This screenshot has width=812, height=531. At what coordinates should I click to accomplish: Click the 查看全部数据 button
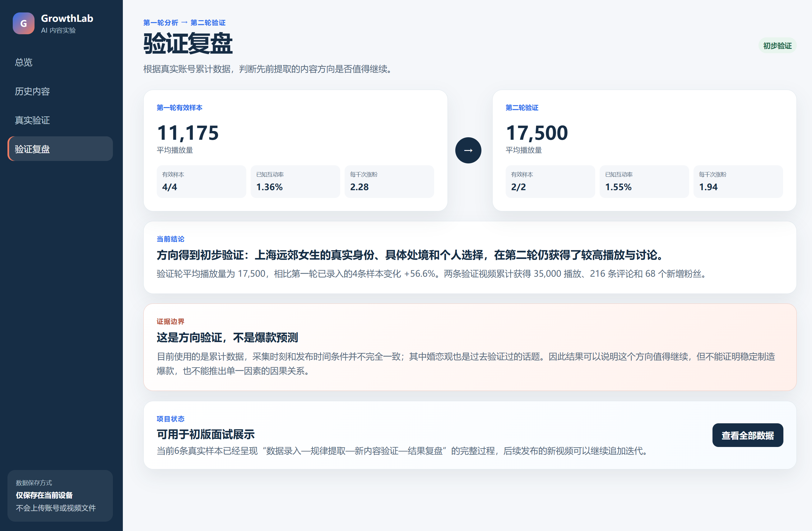click(748, 435)
